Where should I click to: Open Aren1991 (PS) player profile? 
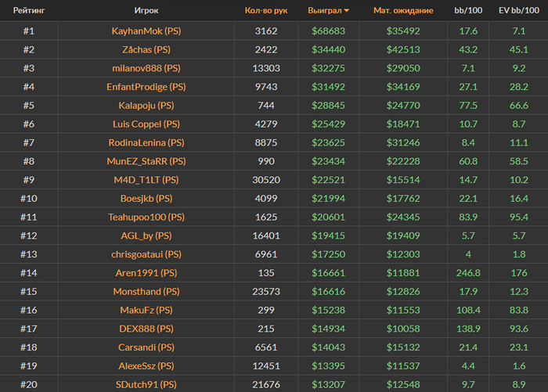tap(146, 272)
